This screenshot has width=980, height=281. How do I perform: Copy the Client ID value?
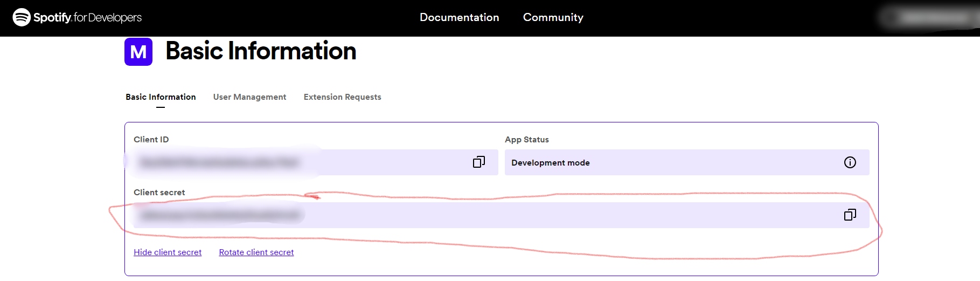pos(478,162)
